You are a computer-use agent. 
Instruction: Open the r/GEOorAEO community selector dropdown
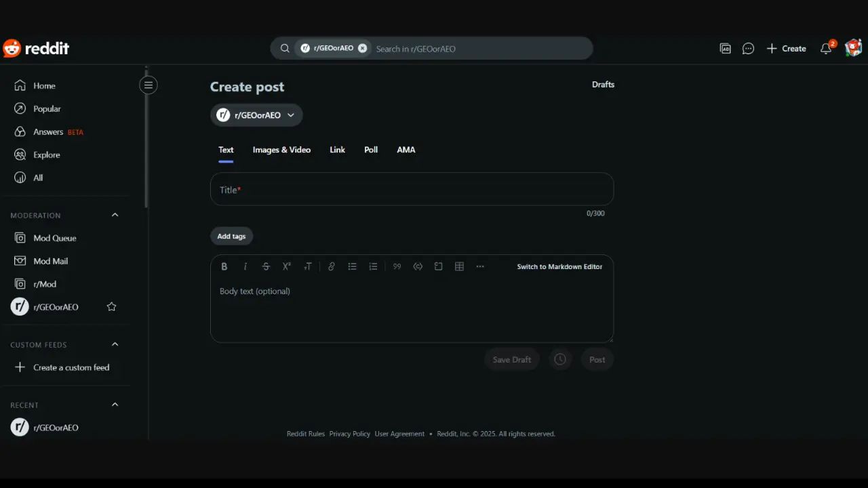(x=256, y=115)
